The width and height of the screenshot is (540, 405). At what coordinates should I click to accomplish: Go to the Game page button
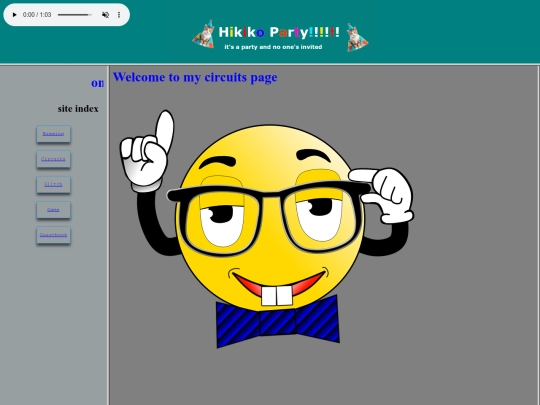click(x=53, y=210)
